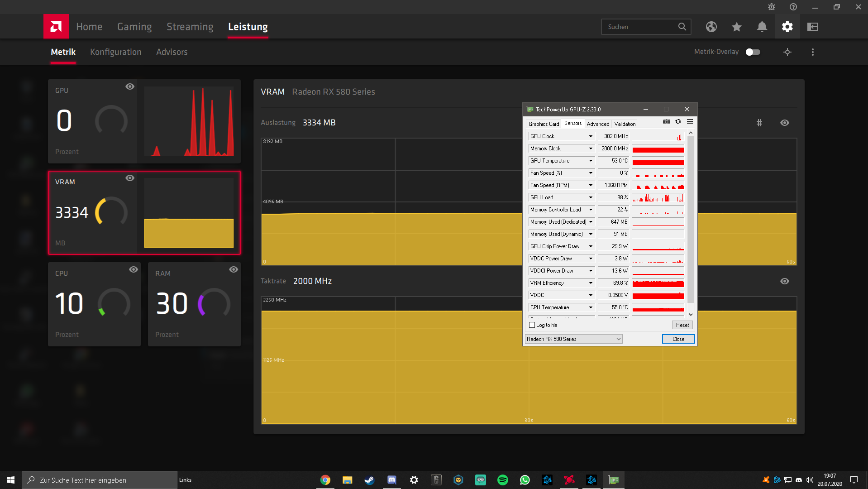The image size is (868, 489).
Task: Click GPU-Z scroll up arrow
Action: pyautogui.click(x=691, y=133)
